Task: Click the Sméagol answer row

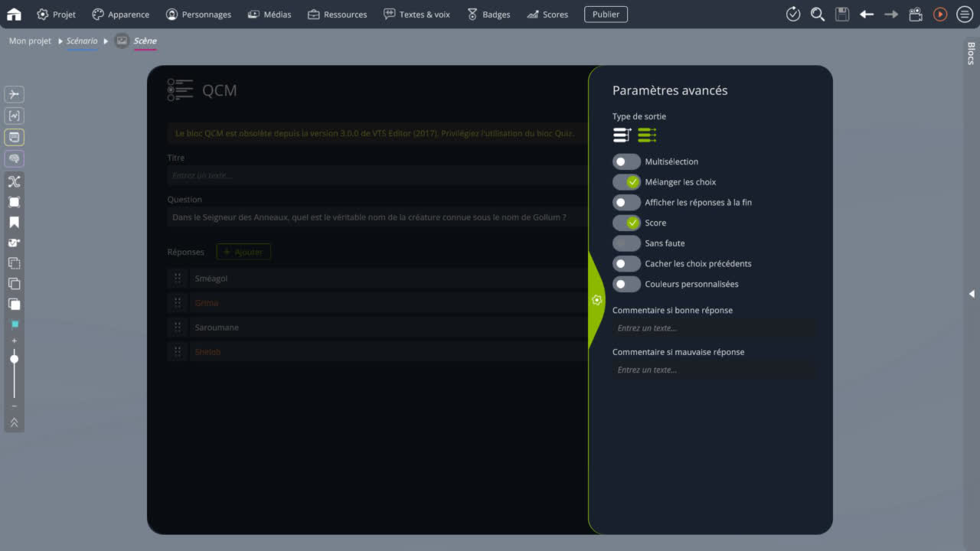Action: pyautogui.click(x=388, y=279)
